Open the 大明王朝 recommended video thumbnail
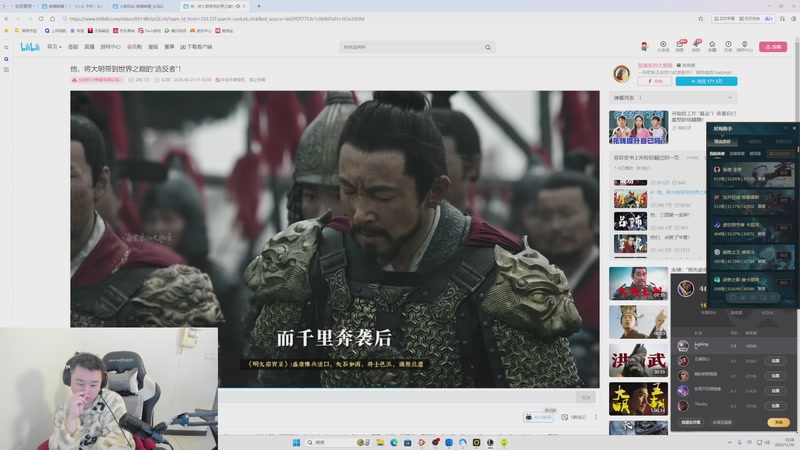Image resolution: width=800 pixels, height=450 pixels. (x=638, y=283)
